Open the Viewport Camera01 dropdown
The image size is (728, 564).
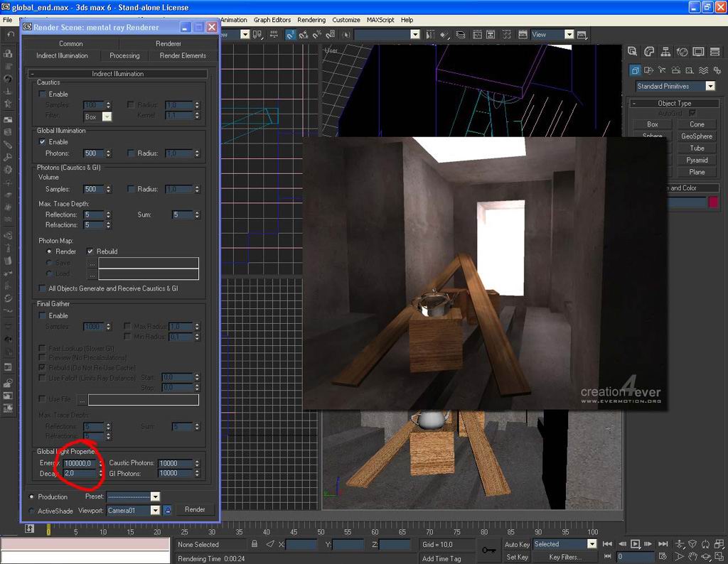(x=155, y=510)
